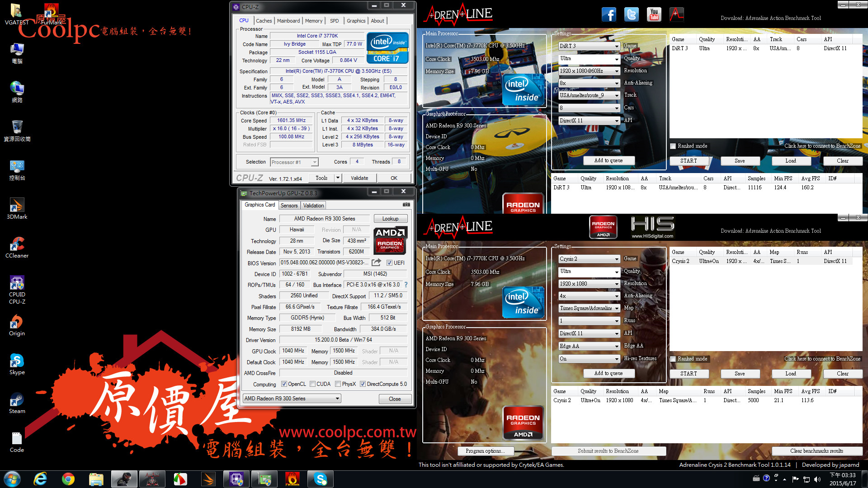Open the Skype desktop icon
Screen dimensions: 868x488
pyautogui.click(x=17, y=364)
